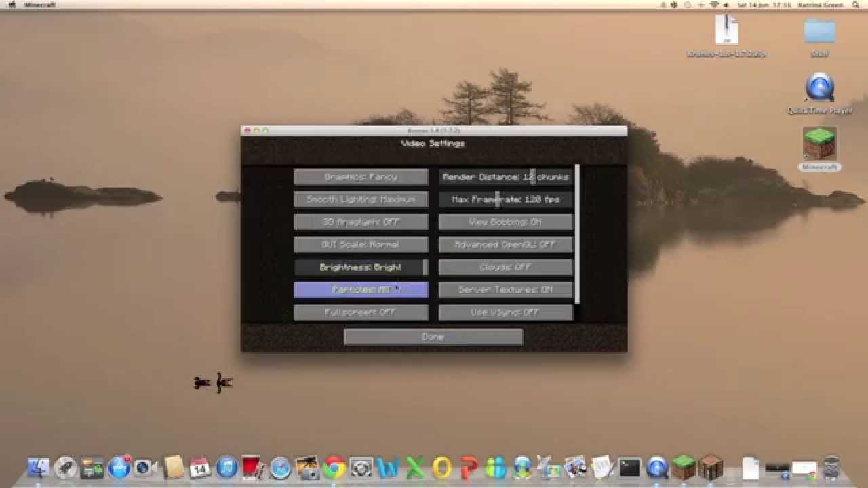The height and width of the screenshot is (488, 868).
Task: Adjust Render Distance chunks slider
Action: pyautogui.click(x=506, y=177)
